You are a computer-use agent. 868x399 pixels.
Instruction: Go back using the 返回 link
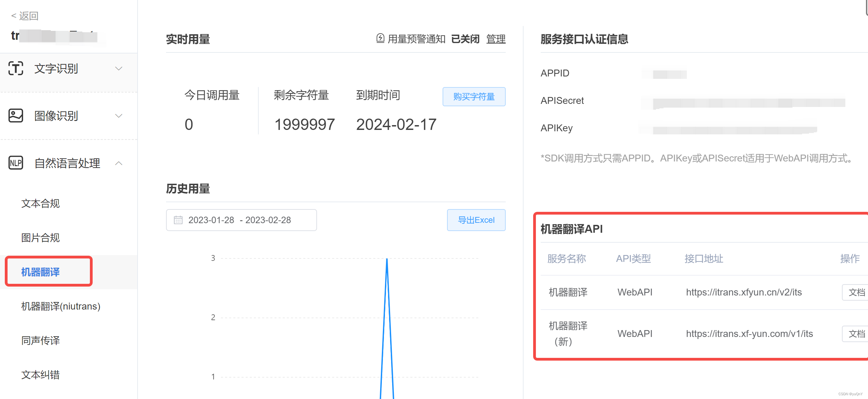click(x=25, y=16)
